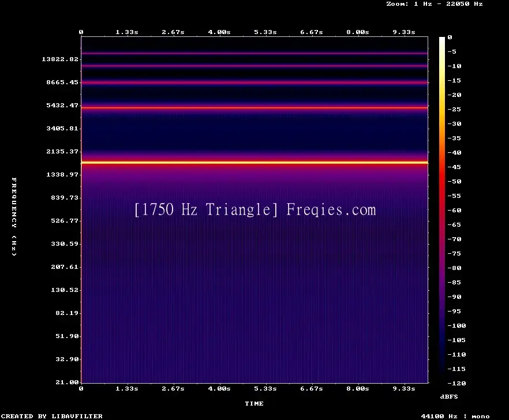Click the -80 value on dBFS scale
Screen dimensions: 509x420
coord(455,268)
